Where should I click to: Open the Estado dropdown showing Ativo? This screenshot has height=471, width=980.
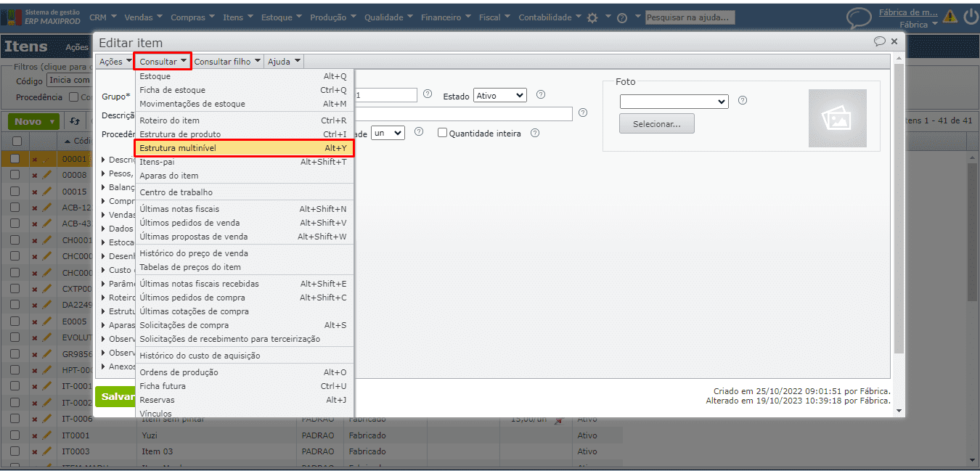500,95
